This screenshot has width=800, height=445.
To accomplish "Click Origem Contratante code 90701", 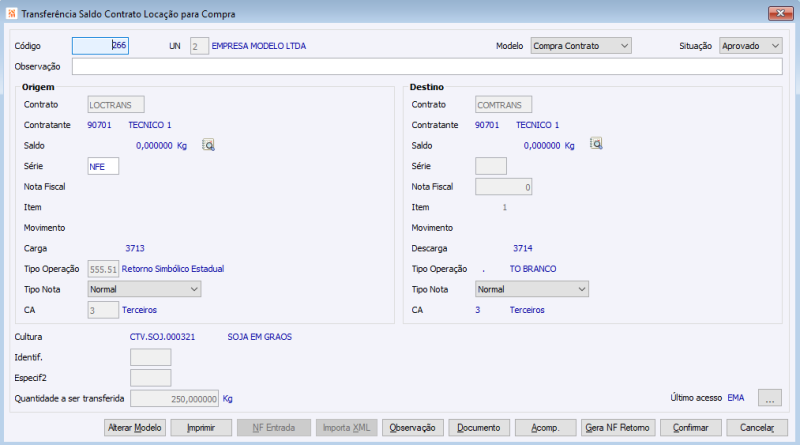I will point(99,125).
